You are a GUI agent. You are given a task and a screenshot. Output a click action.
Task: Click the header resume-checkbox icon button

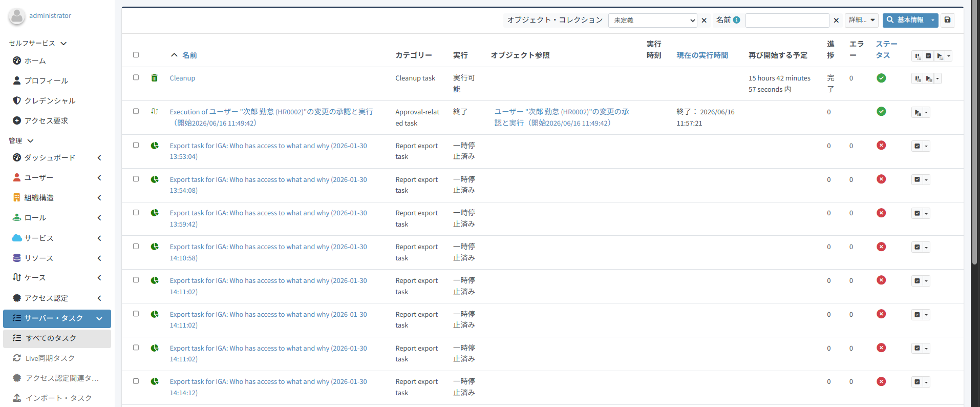point(929,56)
